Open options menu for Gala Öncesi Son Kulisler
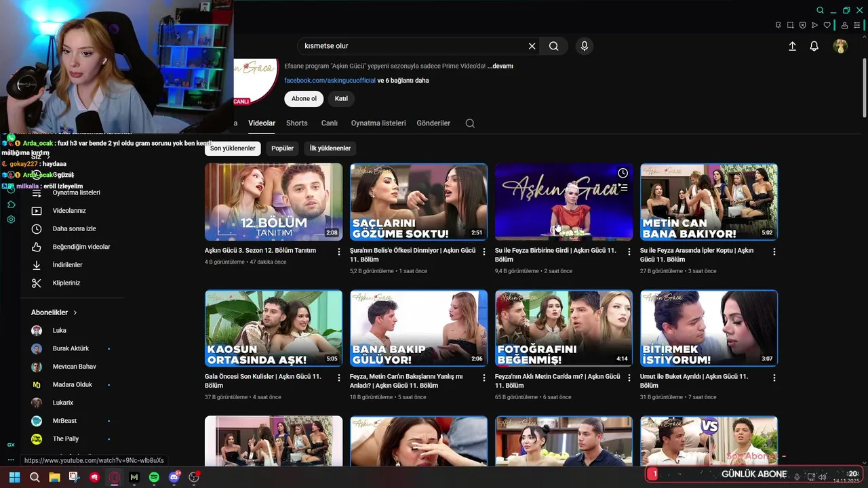 pos(339,378)
